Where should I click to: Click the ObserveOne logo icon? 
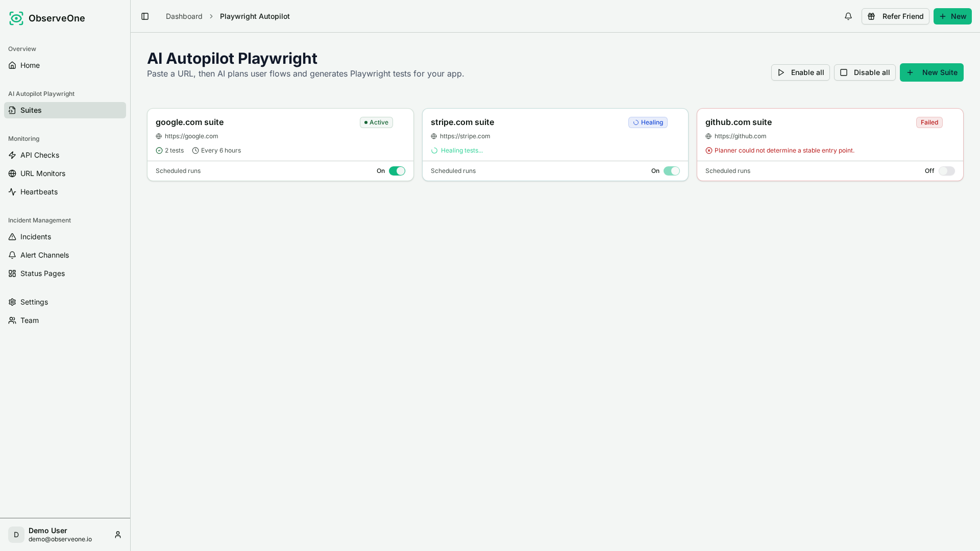(x=16, y=18)
